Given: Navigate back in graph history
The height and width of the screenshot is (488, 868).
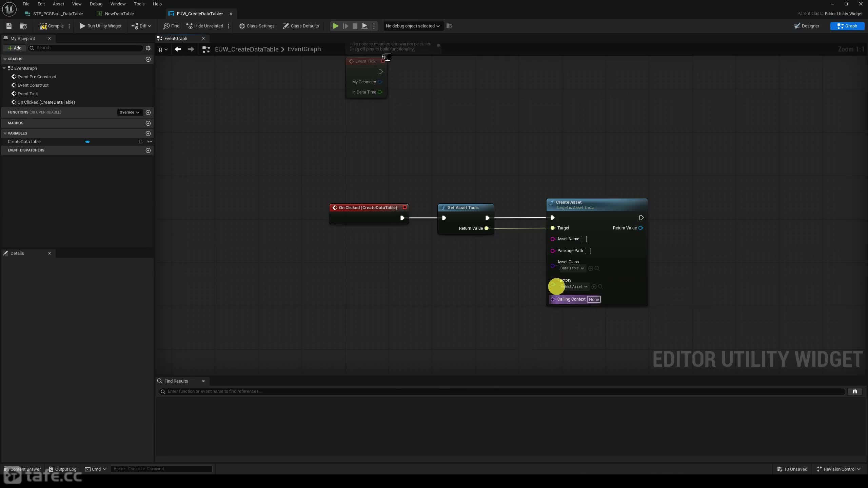Looking at the screenshot, I should click(x=178, y=49).
